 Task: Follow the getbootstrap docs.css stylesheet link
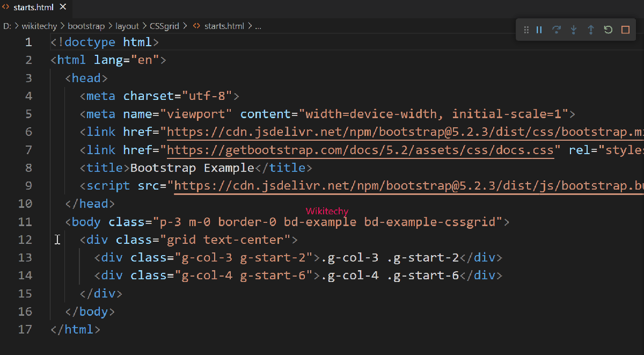[x=360, y=149]
